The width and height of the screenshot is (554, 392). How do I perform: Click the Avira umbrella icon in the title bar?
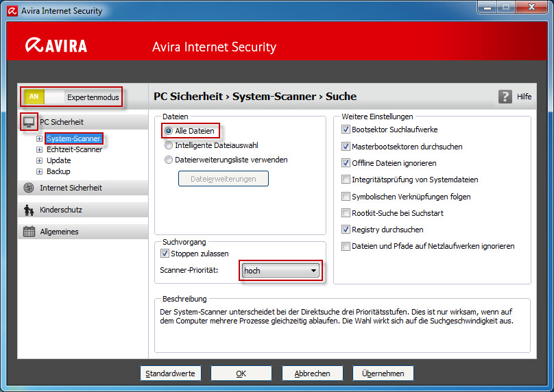point(12,11)
